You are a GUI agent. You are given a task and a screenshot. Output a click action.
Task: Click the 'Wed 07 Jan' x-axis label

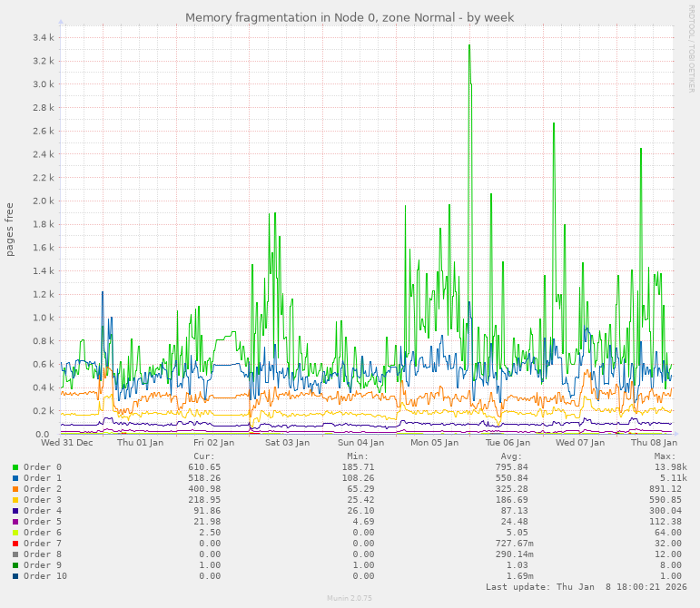580,443
